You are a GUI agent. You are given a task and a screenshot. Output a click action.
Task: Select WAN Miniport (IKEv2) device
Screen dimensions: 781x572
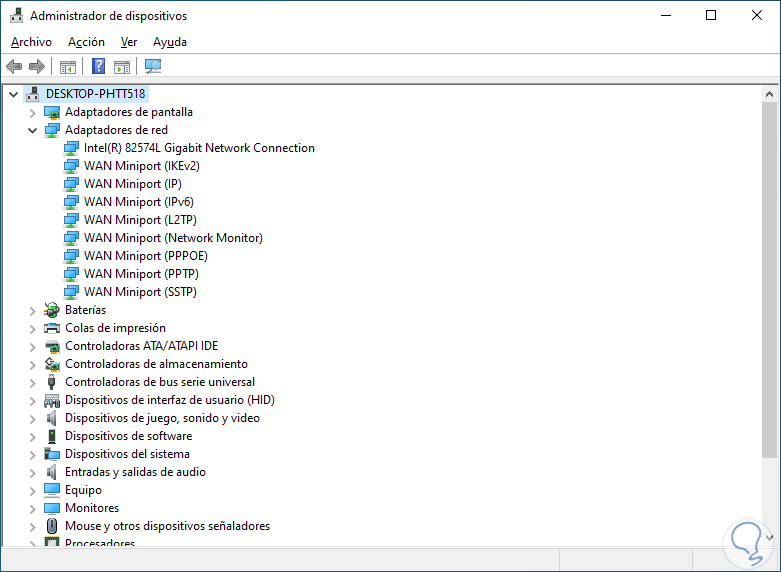point(142,166)
